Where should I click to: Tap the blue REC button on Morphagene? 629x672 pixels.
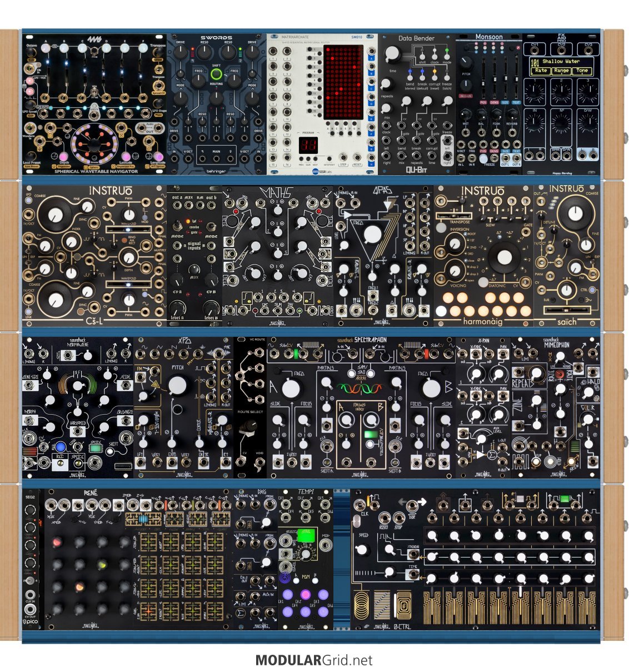tap(61, 446)
